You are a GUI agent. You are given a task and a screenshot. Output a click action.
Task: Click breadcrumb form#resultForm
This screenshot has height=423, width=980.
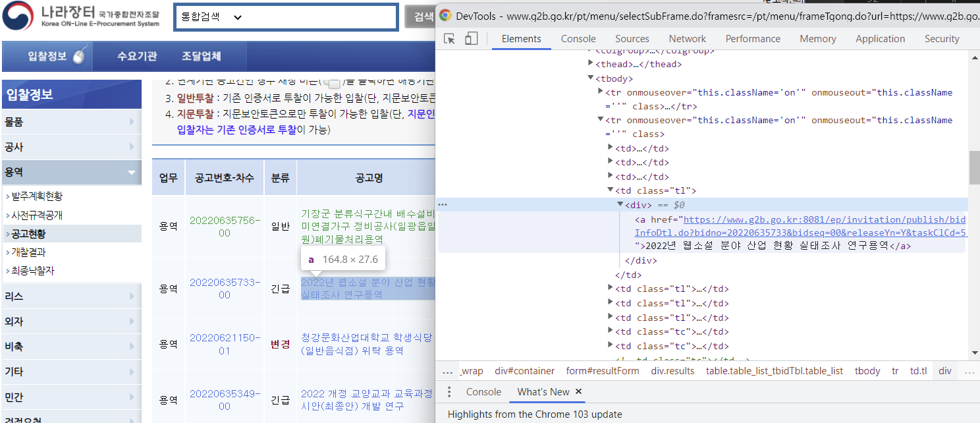tap(603, 371)
